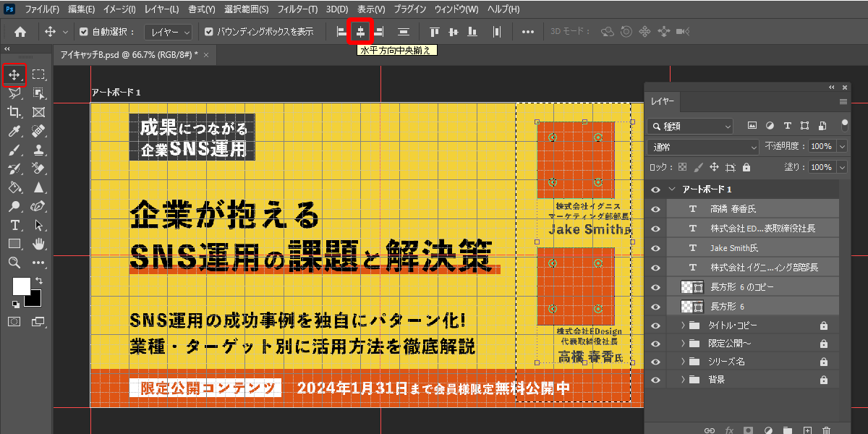Select the Frame tool
868x434 pixels.
tap(39, 112)
